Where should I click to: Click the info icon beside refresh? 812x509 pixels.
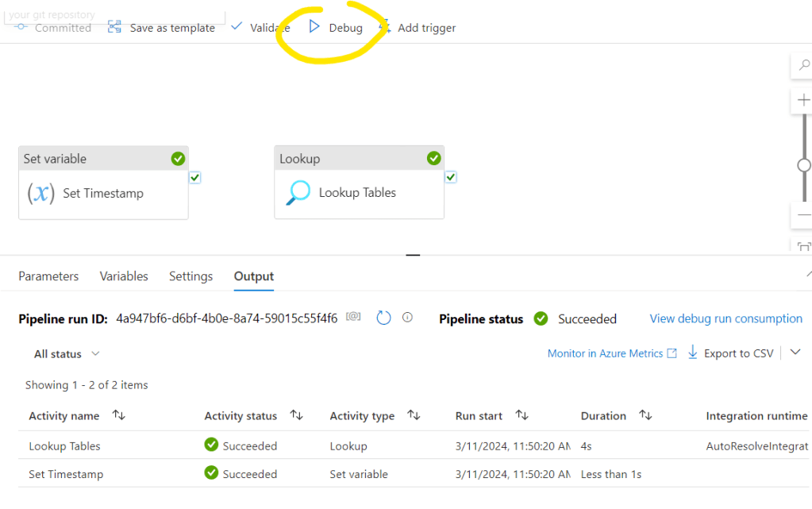click(407, 318)
